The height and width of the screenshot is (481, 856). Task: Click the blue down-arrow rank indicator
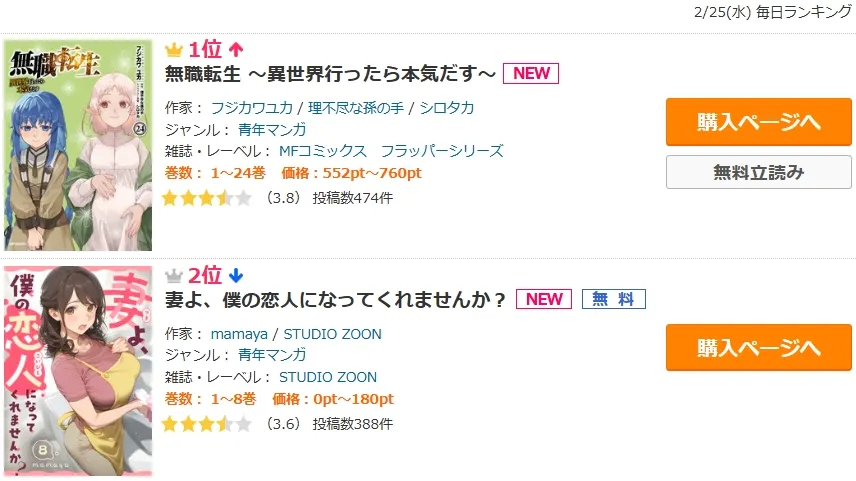[x=235, y=275]
